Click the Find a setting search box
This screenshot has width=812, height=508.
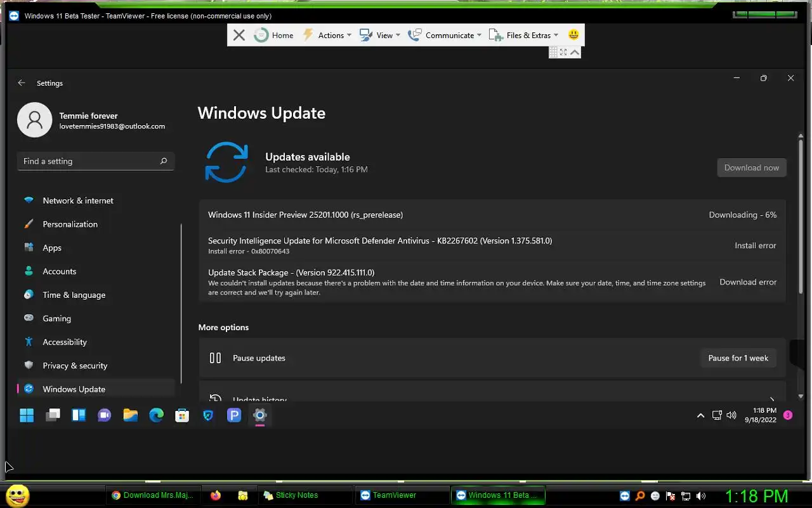96,161
